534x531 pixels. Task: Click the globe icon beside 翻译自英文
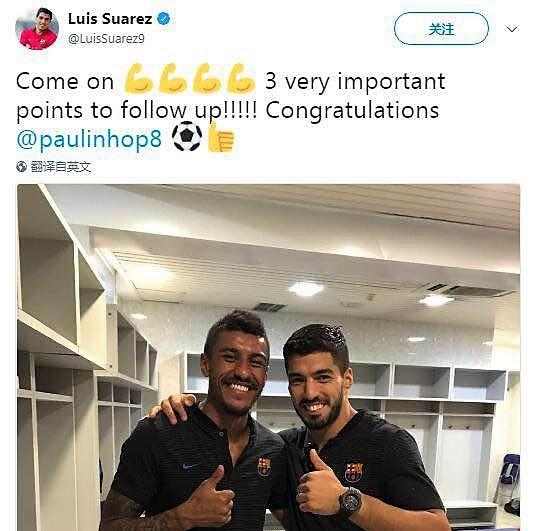[x=21, y=167]
